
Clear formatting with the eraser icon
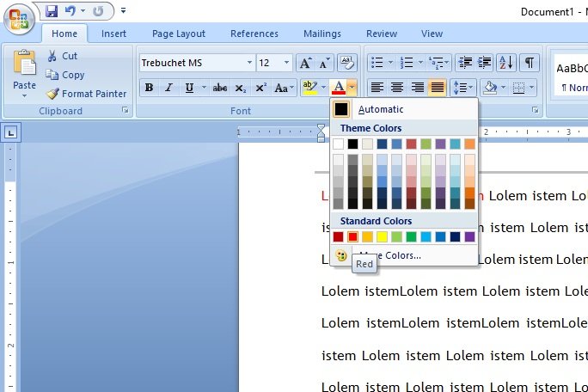coord(347,63)
